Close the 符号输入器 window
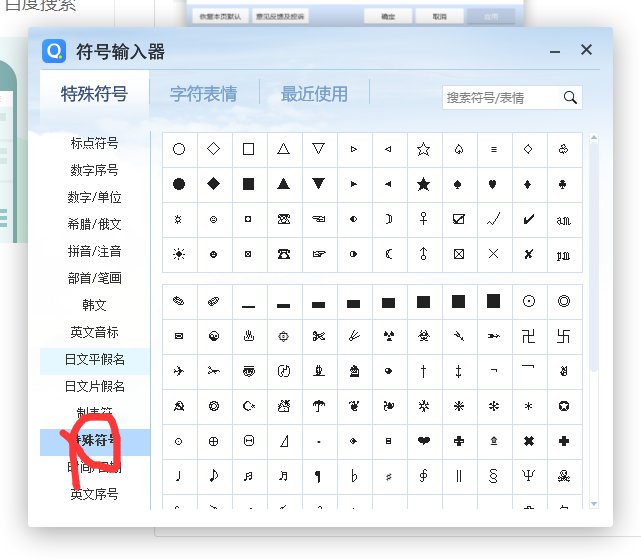The height and width of the screenshot is (560, 641). [586, 50]
